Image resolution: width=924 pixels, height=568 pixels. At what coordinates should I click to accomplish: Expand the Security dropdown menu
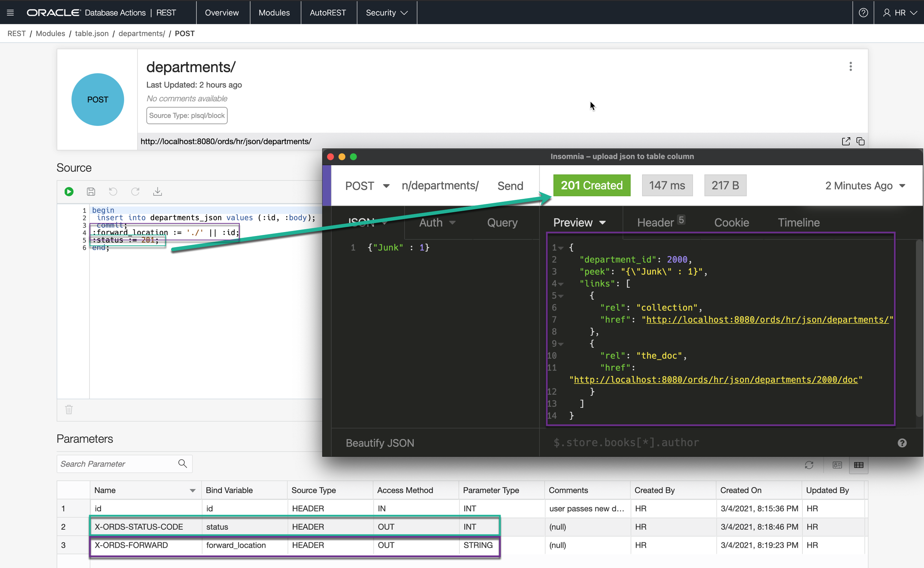coord(386,13)
